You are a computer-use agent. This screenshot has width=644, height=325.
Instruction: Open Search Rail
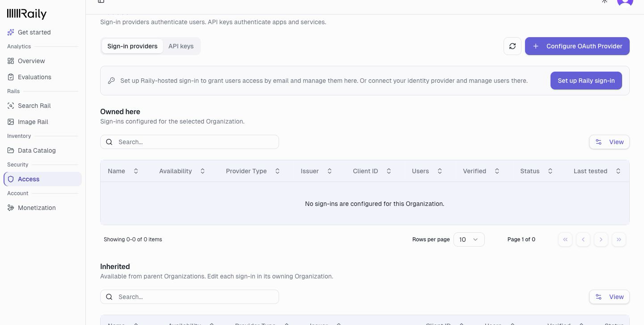[x=42, y=106]
